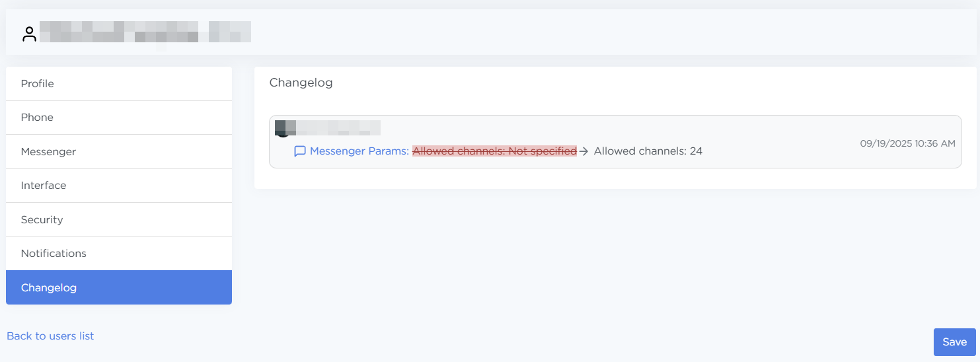Click the Changelog panel heading
980x362 pixels.
coord(301,83)
